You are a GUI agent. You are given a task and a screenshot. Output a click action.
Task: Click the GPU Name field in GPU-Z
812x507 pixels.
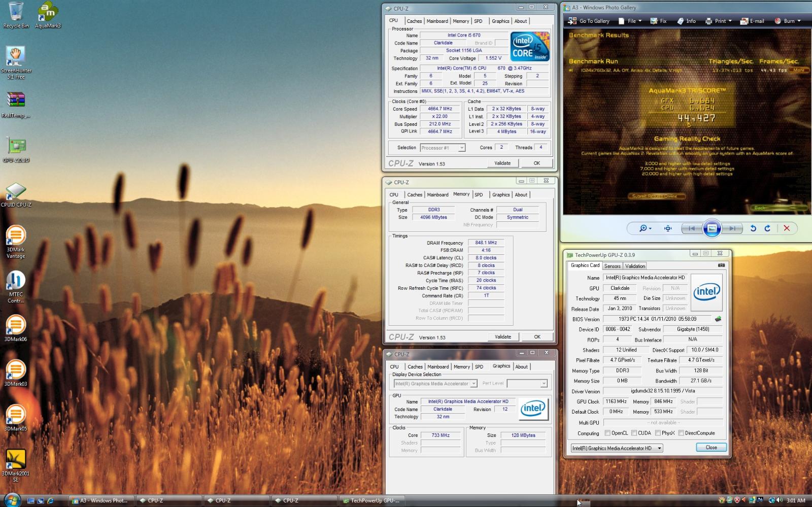pos(645,278)
